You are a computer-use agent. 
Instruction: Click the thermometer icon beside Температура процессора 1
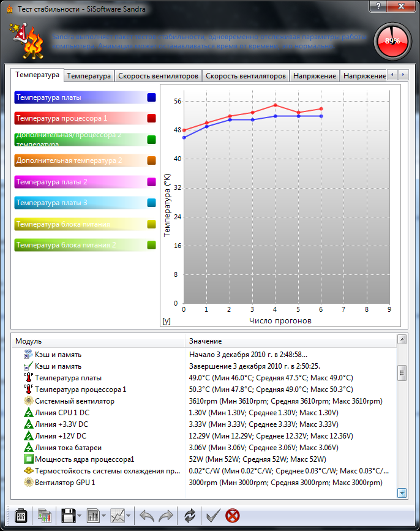pos(28,390)
